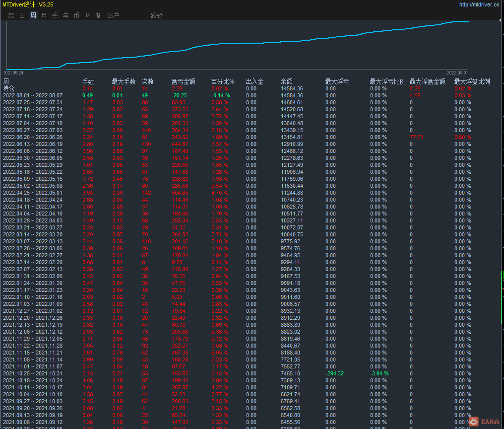Open the 季 quarterly tab
Screen dimensions: 504x429
(55, 15)
